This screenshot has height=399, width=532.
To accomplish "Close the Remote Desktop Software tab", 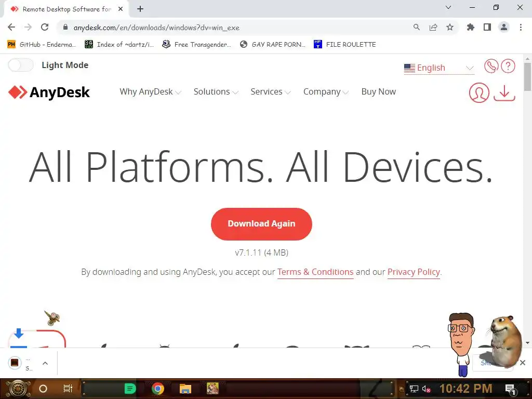I will click(121, 9).
